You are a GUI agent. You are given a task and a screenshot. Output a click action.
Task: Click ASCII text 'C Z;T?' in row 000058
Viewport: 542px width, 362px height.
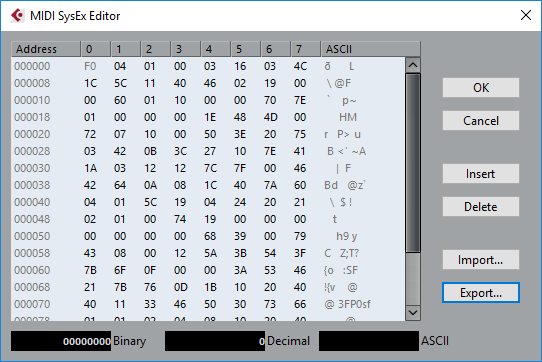coord(342,253)
